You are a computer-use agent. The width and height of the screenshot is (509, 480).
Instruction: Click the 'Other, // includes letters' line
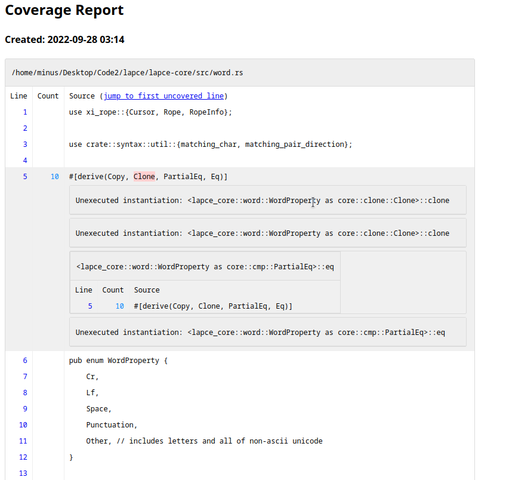(204, 441)
